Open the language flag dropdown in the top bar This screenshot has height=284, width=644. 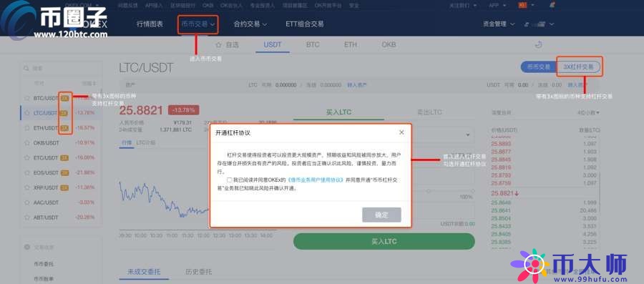click(x=527, y=5)
